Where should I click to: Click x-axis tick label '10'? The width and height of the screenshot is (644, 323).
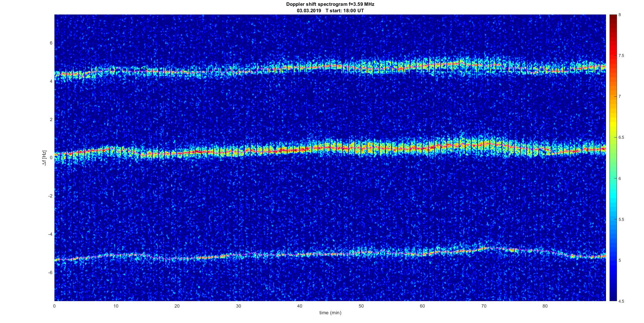pyautogui.click(x=116, y=306)
